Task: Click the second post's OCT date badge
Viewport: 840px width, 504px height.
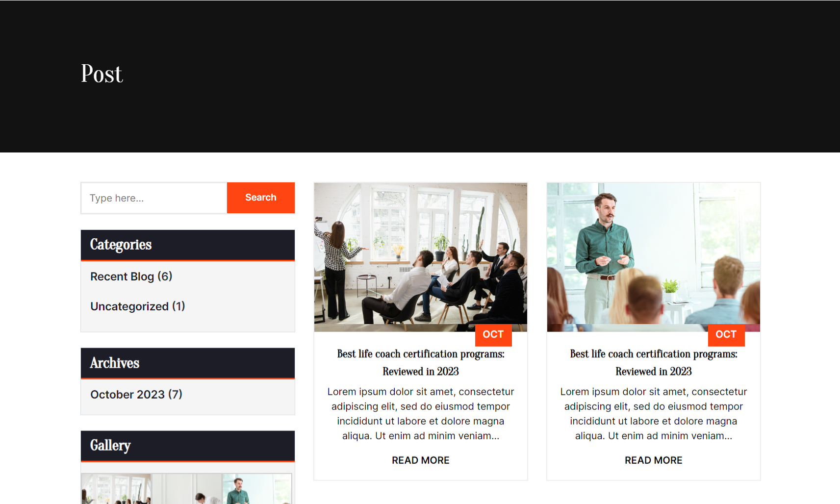Action: (x=726, y=334)
